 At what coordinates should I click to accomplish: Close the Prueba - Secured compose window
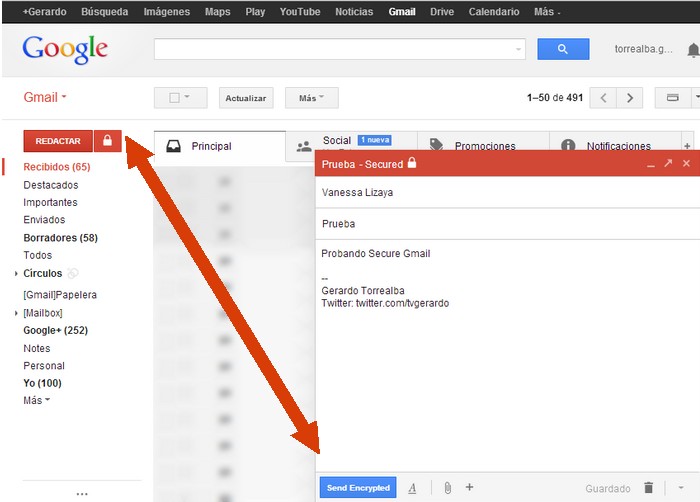tap(687, 163)
